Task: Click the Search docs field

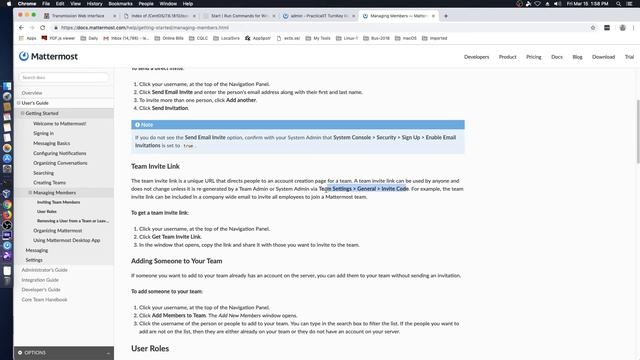Action: (x=64, y=77)
